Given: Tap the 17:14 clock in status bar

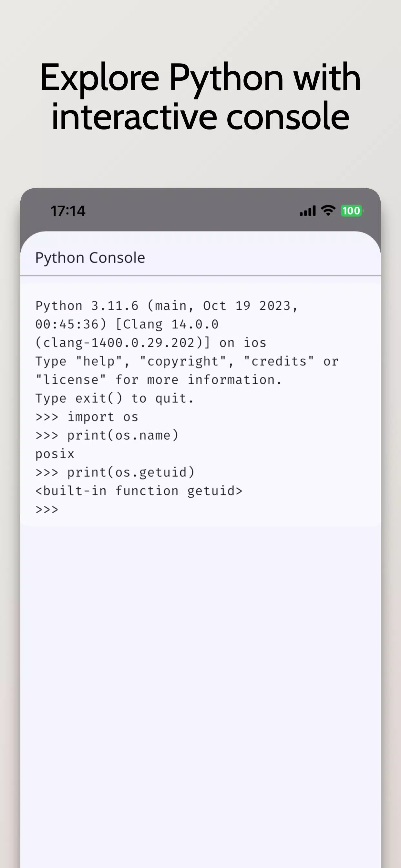Looking at the screenshot, I should pos(68,211).
